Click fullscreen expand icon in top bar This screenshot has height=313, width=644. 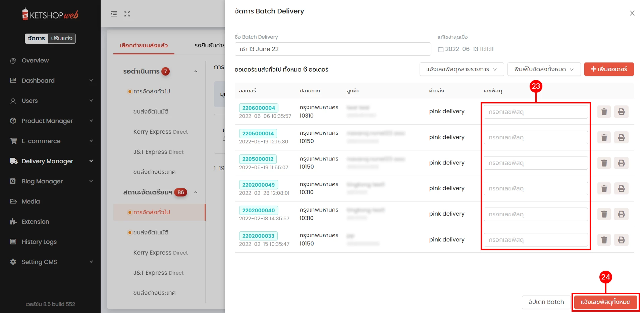(x=127, y=14)
